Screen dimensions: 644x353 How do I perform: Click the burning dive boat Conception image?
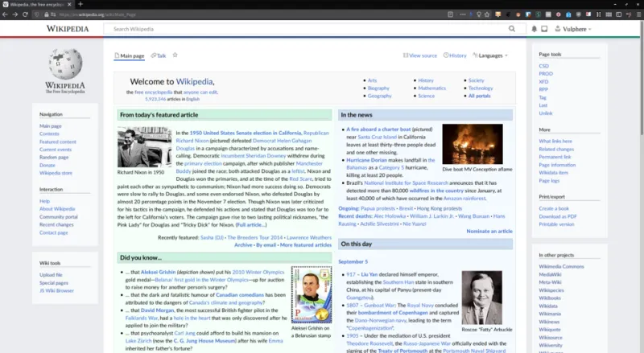tap(473, 144)
